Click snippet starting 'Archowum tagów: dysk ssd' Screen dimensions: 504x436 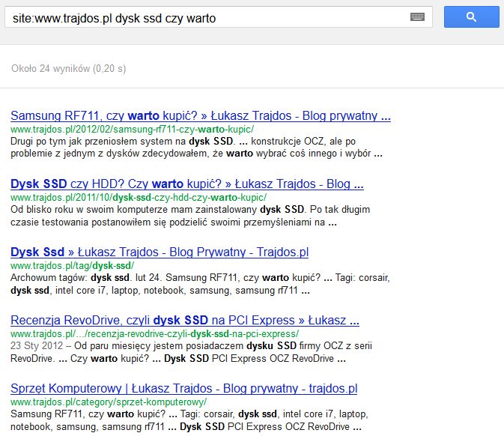[200, 284]
